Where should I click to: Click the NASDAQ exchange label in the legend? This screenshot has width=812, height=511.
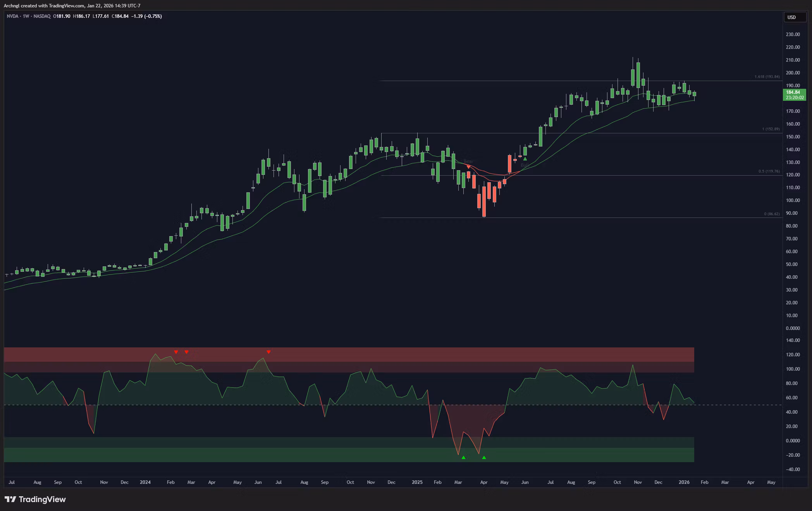coord(42,16)
